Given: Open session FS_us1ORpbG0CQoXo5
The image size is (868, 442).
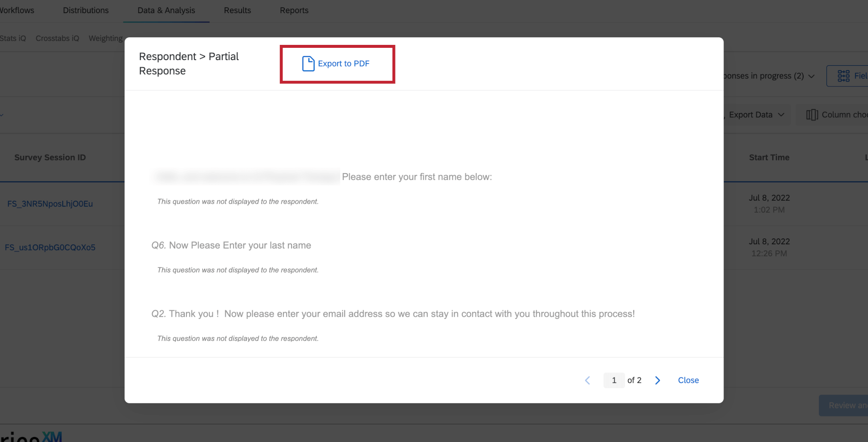Looking at the screenshot, I should [x=50, y=247].
